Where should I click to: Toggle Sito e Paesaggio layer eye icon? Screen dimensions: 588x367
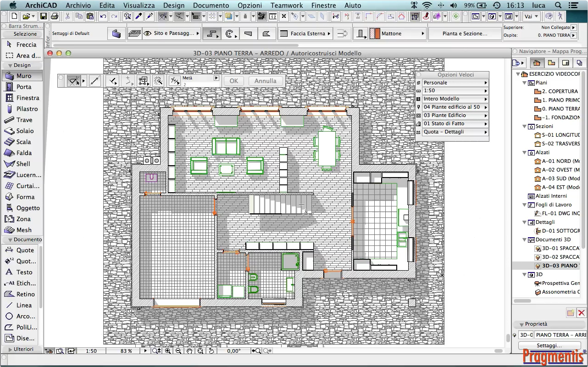point(147,33)
